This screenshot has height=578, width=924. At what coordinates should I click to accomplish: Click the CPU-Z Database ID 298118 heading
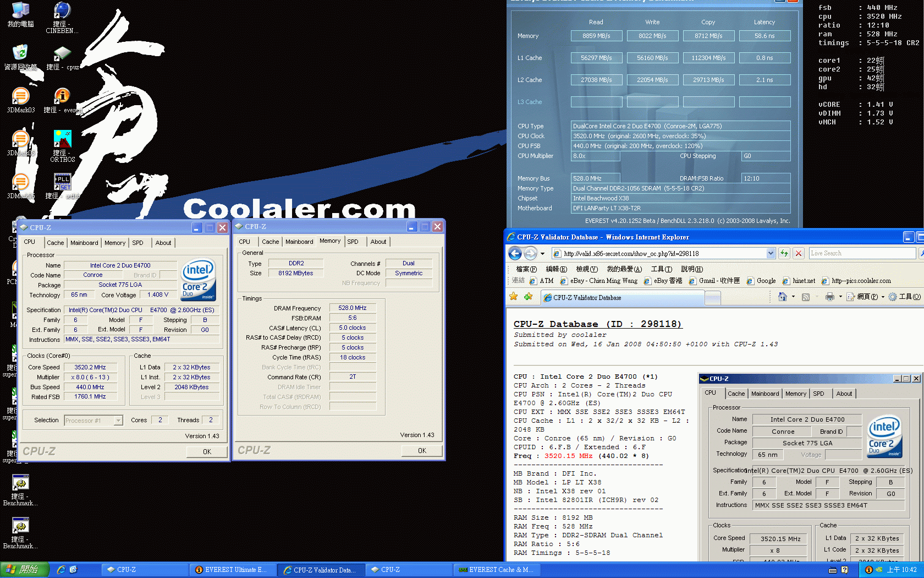tap(598, 324)
